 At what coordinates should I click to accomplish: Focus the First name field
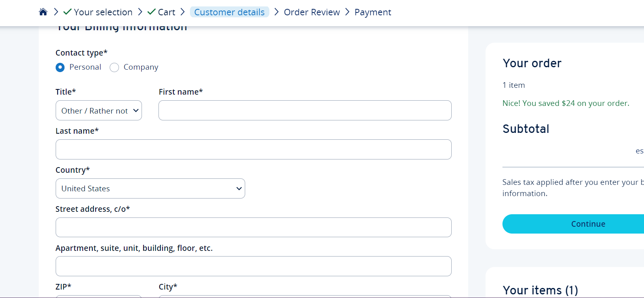(x=305, y=110)
